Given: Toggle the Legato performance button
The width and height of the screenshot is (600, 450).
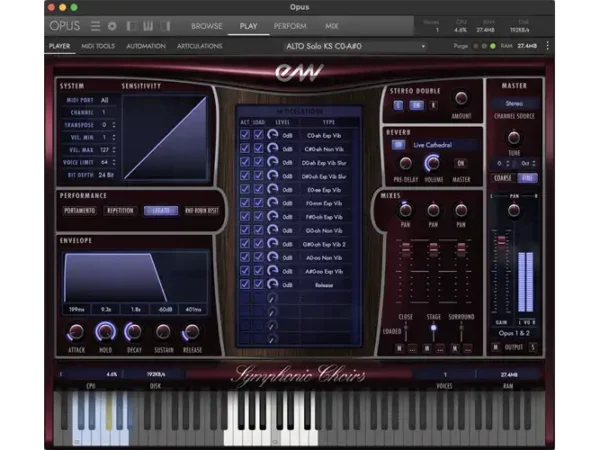Looking at the screenshot, I should pos(161,210).
